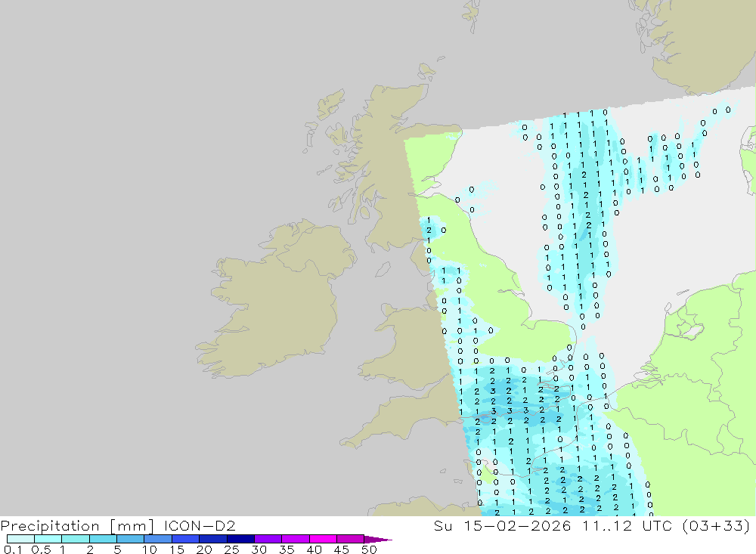Click the 45–50 mm dark magenta legend swatch

pos(350,539)
